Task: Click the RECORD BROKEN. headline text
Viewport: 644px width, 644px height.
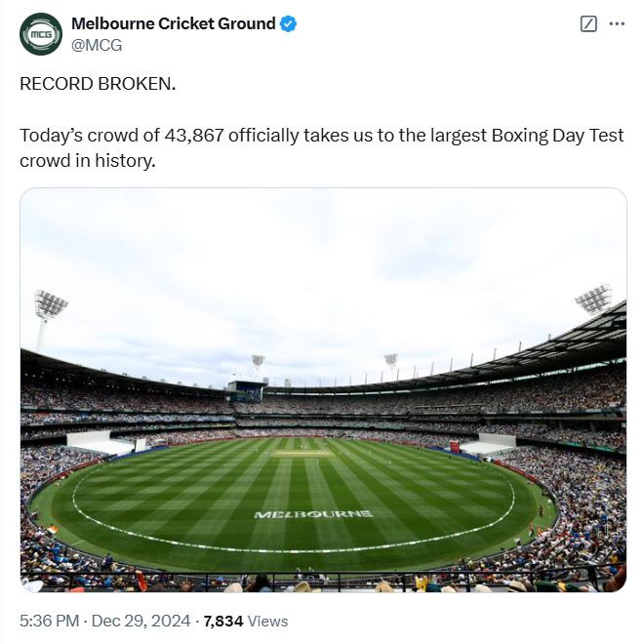Action: pos(98,84)
